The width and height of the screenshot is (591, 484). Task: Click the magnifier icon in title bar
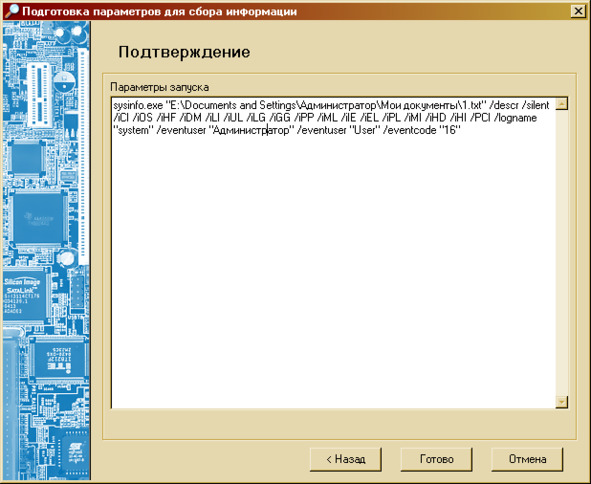pos(11,11)
